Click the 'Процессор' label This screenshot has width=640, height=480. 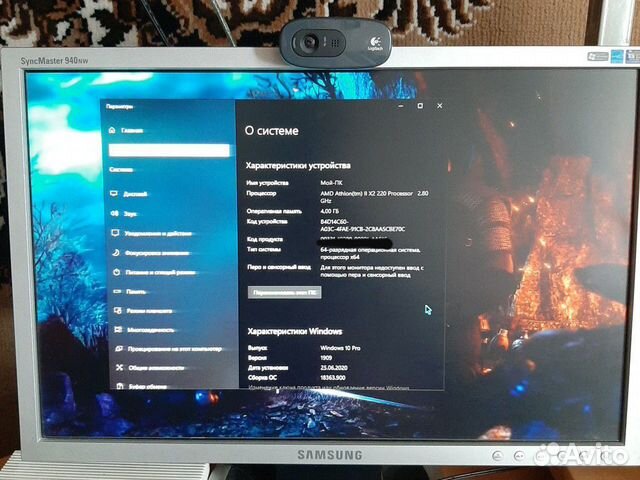coord(261,193)
